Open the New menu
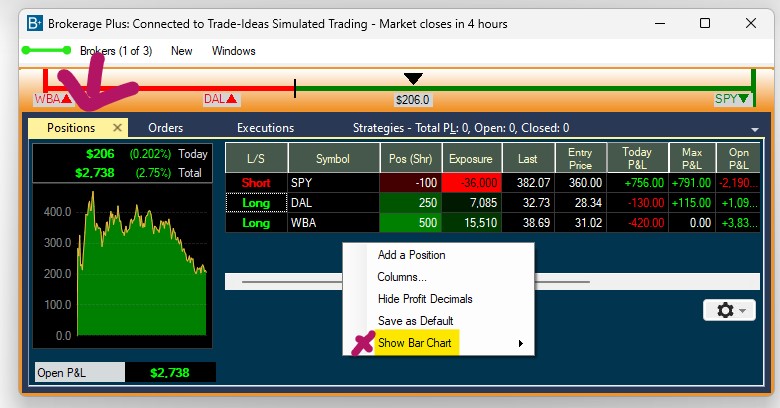 point(182,51)
